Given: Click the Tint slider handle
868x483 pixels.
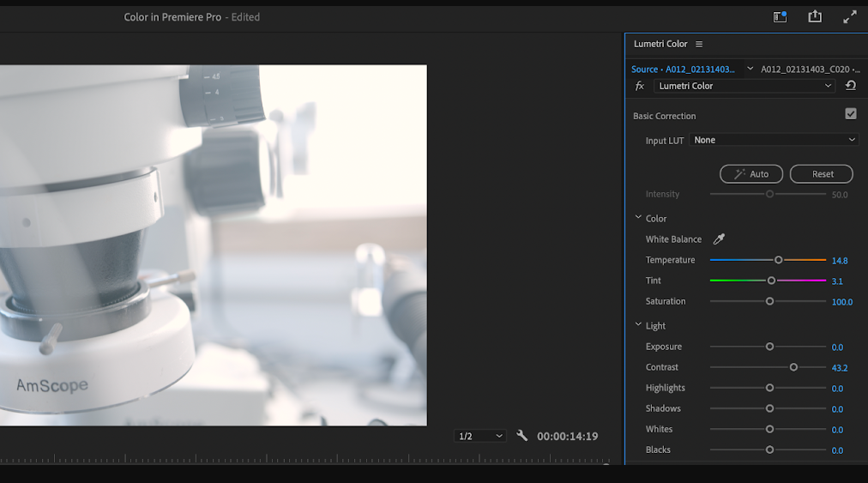Looking at the screenshot, I should [x=771, y=281].
